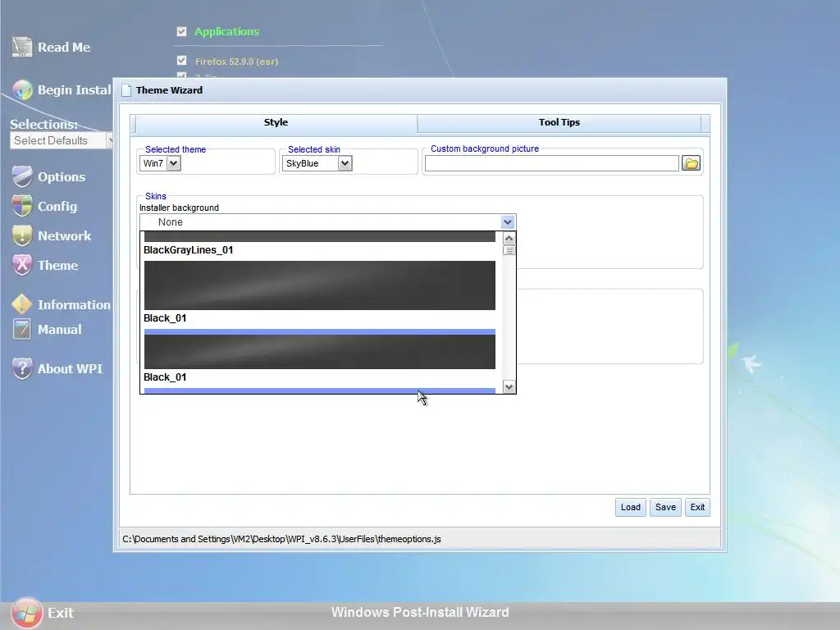Click the Theme sidebar label
The width and height of the screenshot is (840, 630).
point(58,265)
